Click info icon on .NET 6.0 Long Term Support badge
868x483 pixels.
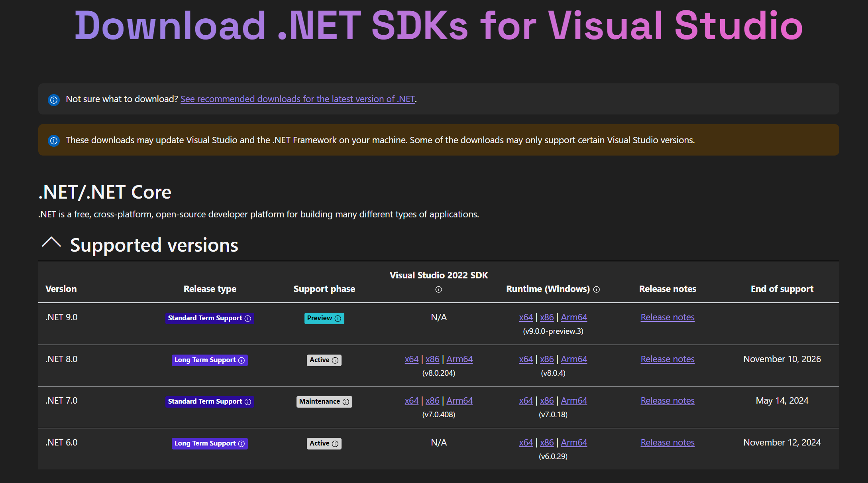[242, 444]
